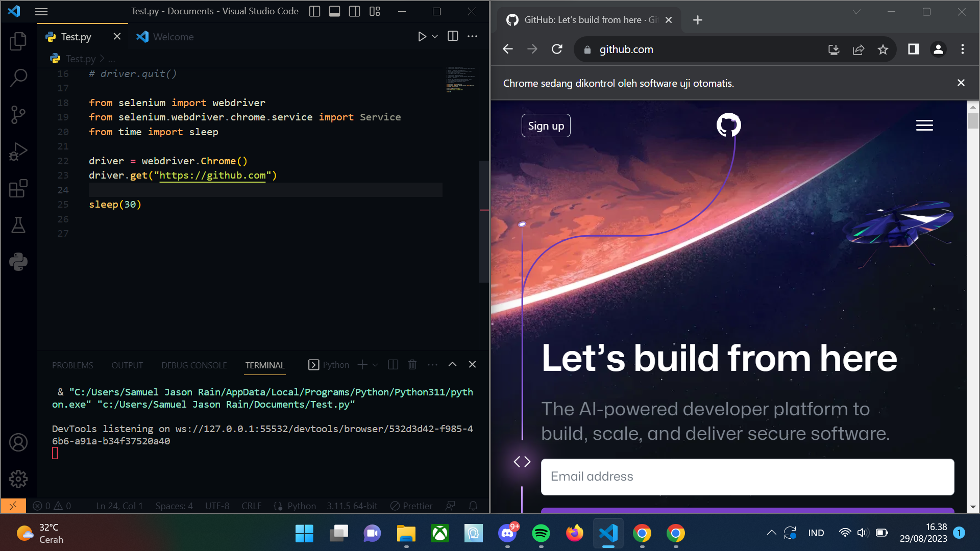Click the code minimap in the editor
Image resolution: width=980 pixels, height=551 pixels.
tap(460, 79)
